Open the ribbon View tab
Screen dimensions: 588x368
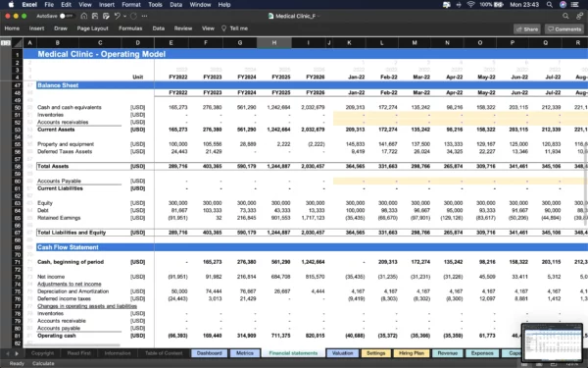click(x=208, y=28)
